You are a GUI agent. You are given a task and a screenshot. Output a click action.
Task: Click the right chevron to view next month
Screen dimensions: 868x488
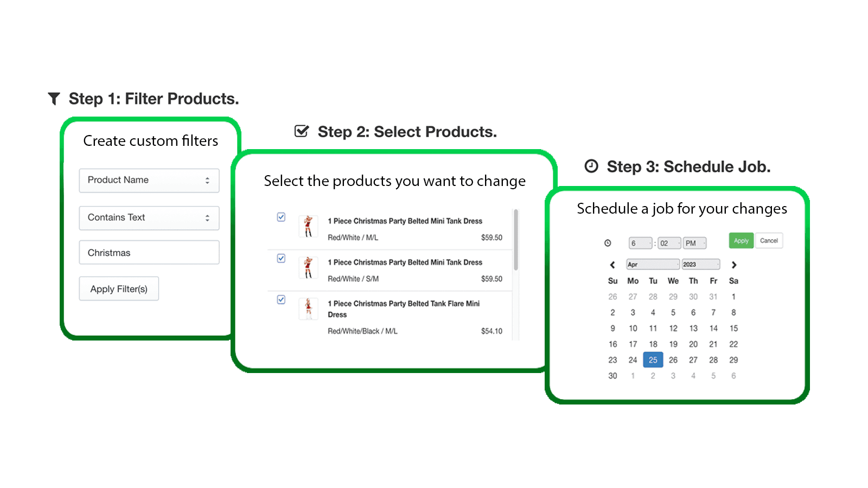coord(734,265)
